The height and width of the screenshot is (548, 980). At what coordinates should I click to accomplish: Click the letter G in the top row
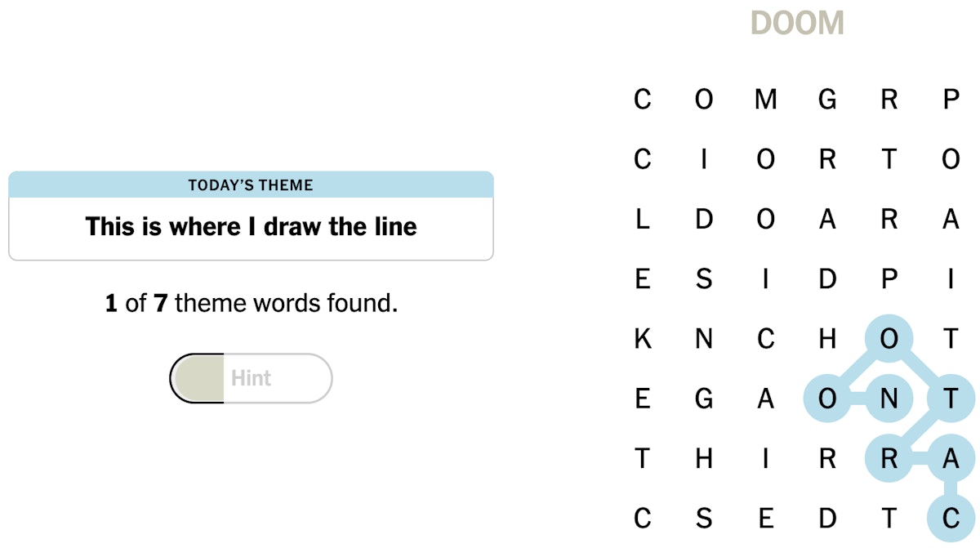tap(827, 100)
